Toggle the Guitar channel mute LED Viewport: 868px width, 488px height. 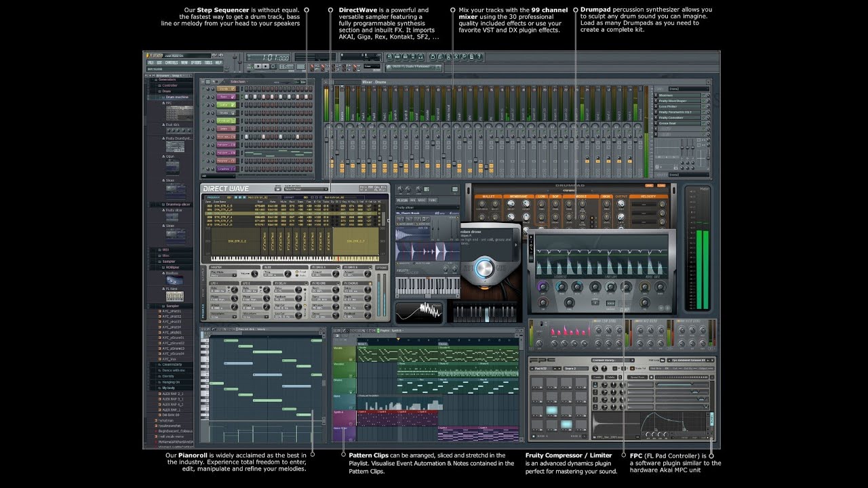[x=203, y=105]
